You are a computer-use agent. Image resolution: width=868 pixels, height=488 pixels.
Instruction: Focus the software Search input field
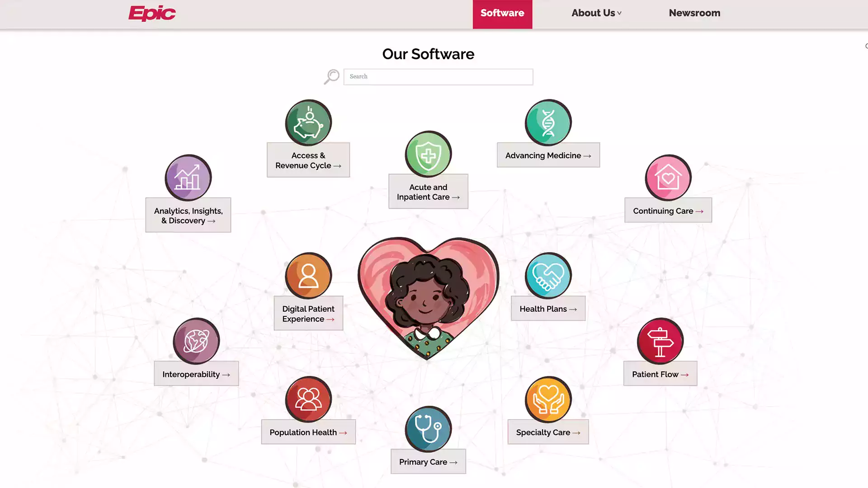tap(438, 77)
